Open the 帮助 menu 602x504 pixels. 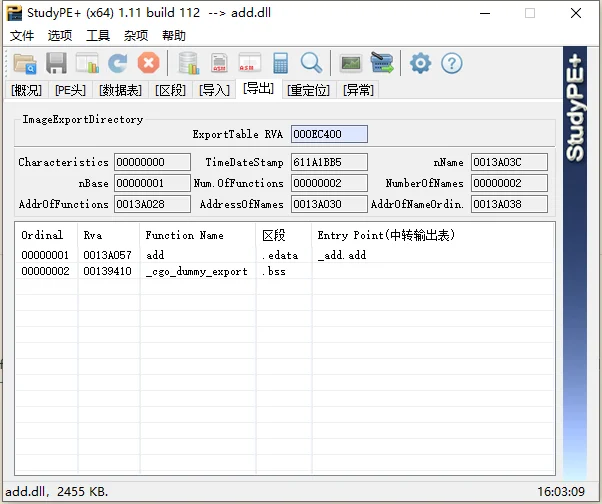pos(174,36)
